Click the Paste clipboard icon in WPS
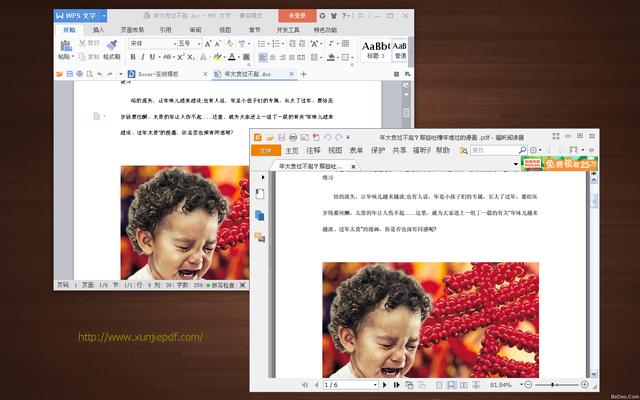Viewport: 640px width, 400px height. [x=66, y=46]
